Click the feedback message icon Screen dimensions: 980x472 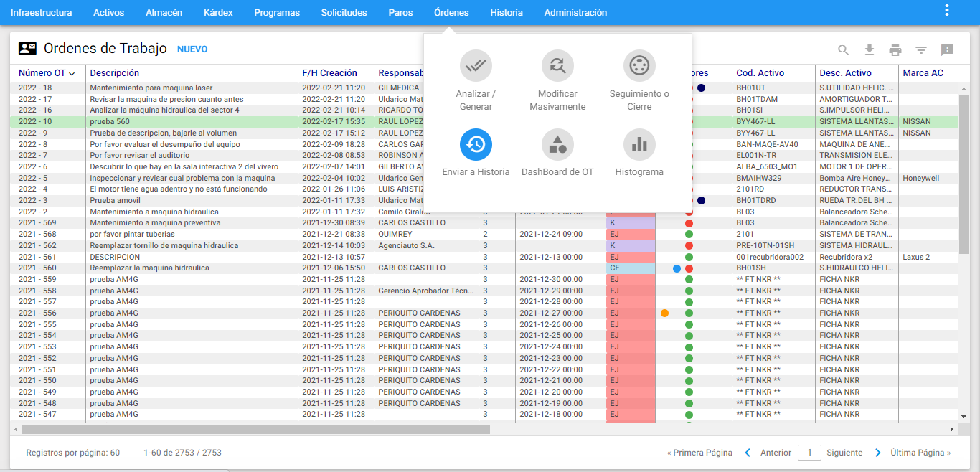pyautogui.click(x=947, y=49)
